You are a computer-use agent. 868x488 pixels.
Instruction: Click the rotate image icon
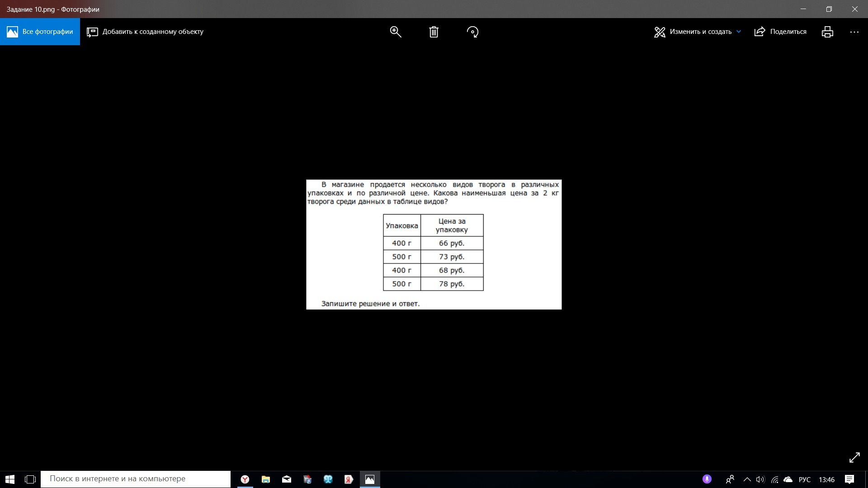(x=472, y=32)
